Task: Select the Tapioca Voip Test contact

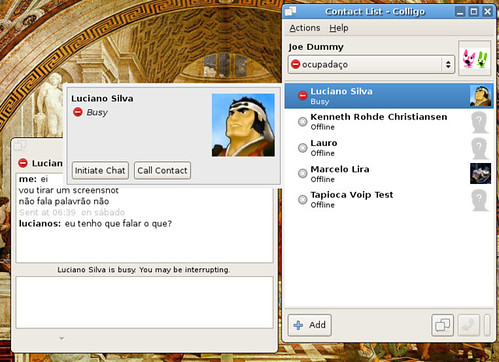Action: pos(389,199)
